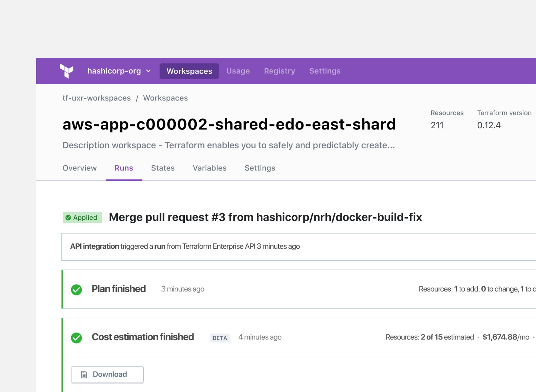Switch to the States tab
The image size is (536, 392).
pyautogui.click(x=163, y=168)
